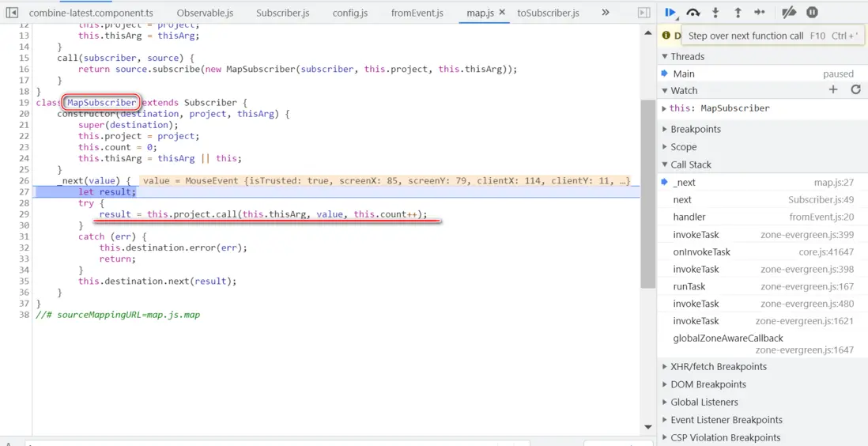
Task: Step over next function call
Action: click(693, 13)
